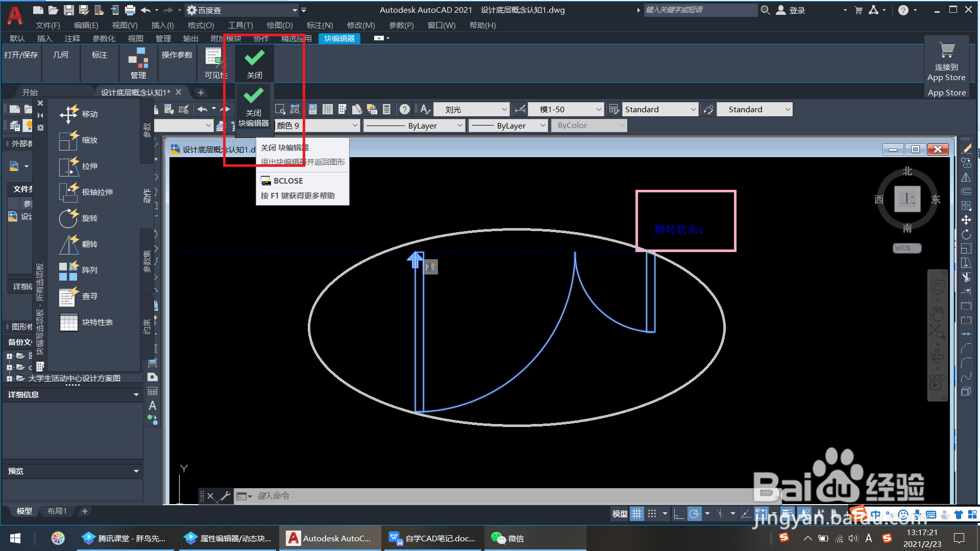Select the 旋转 (Rotate) action tool

coord(78,218)
